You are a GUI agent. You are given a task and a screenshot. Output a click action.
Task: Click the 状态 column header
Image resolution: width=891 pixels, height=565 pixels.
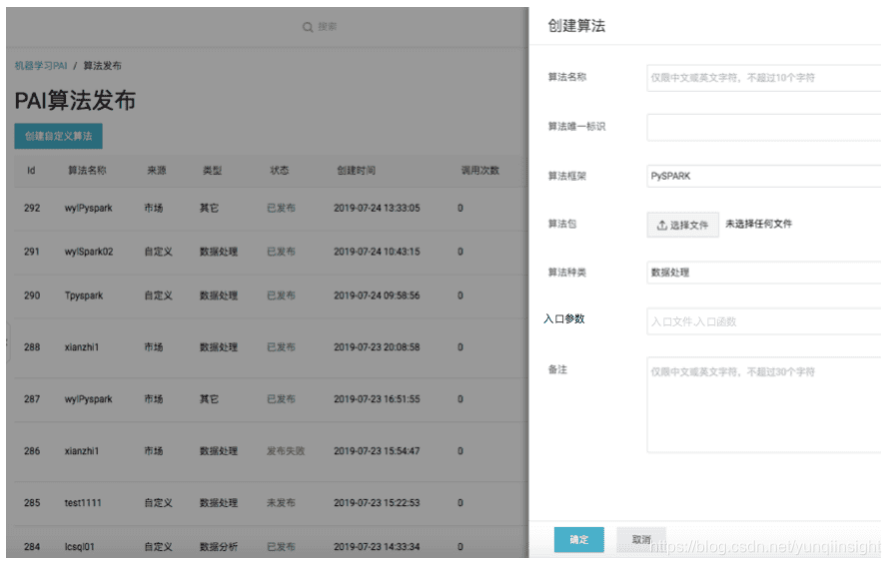tap(280, 171)
